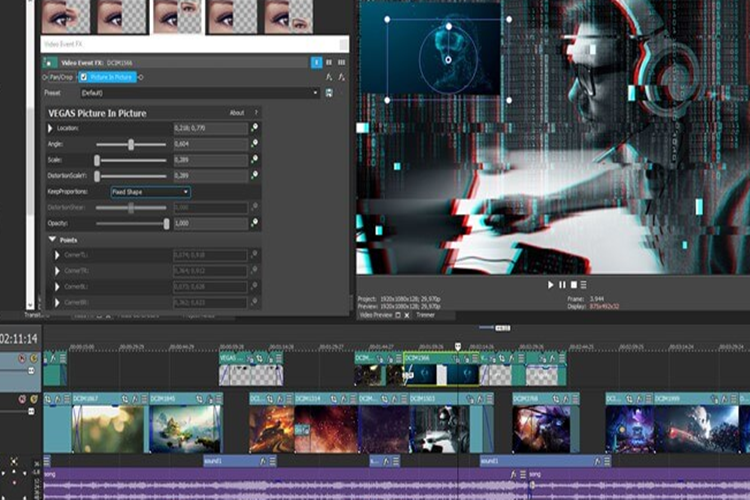Click the picture-in-picture center point in preview
This screenshot has height=500, width=750.
click(448, 60)
